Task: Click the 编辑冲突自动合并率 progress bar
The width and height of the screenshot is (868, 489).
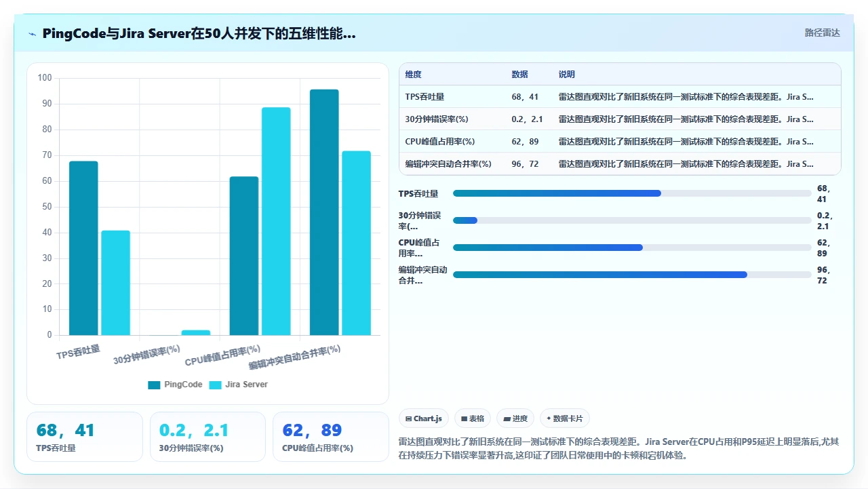Action: [632, 275]
